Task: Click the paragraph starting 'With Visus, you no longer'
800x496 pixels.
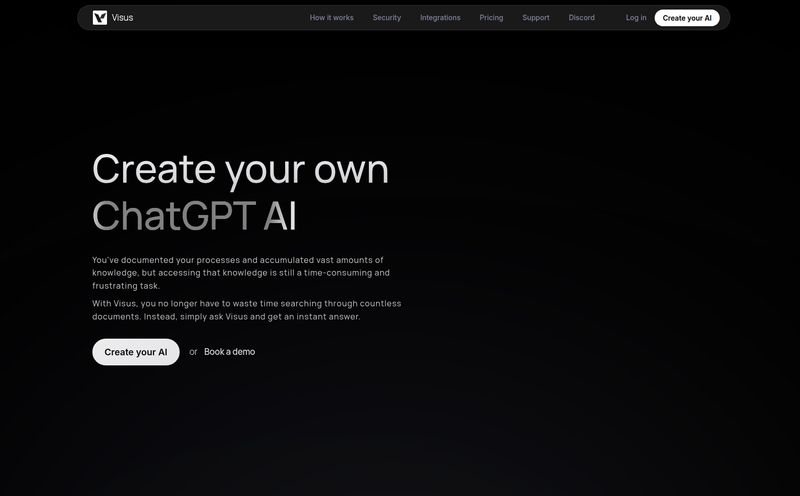Action: tap(246, 310)
